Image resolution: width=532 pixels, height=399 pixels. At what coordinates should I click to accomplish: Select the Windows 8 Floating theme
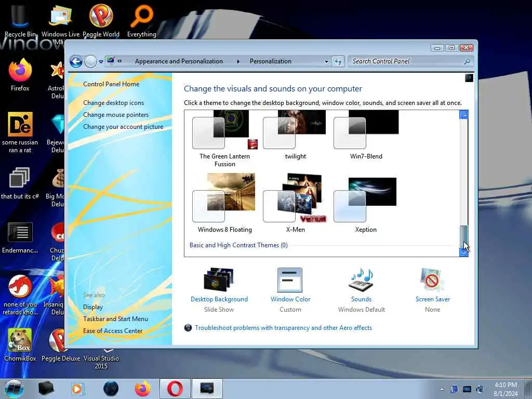pos(224,203)
